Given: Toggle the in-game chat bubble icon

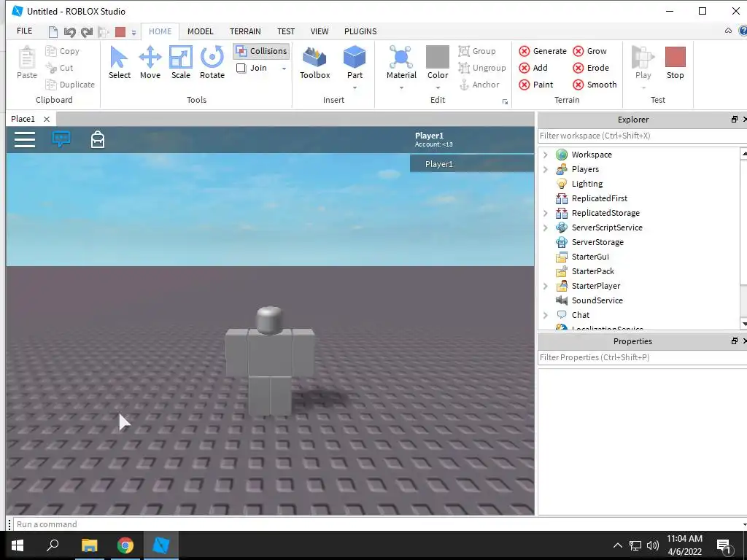Looking at the screenshot, I should click(x=61, y=139).
